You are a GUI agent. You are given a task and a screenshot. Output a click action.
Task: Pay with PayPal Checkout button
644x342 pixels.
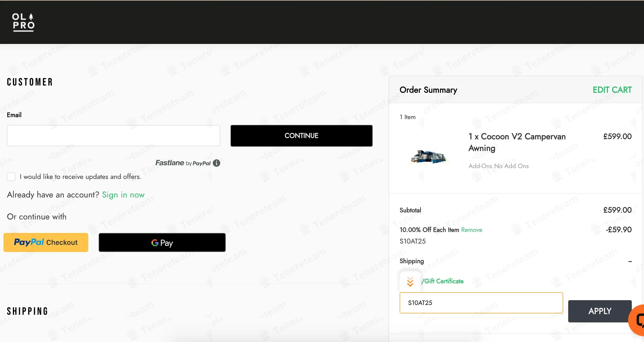click(46, 242)
